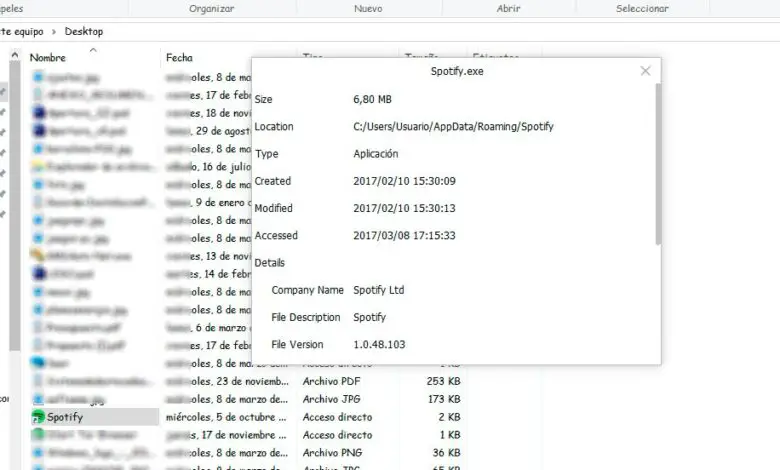Click the File Description value Spotify
Screen dimensions: 780x470
pos(370,317)
